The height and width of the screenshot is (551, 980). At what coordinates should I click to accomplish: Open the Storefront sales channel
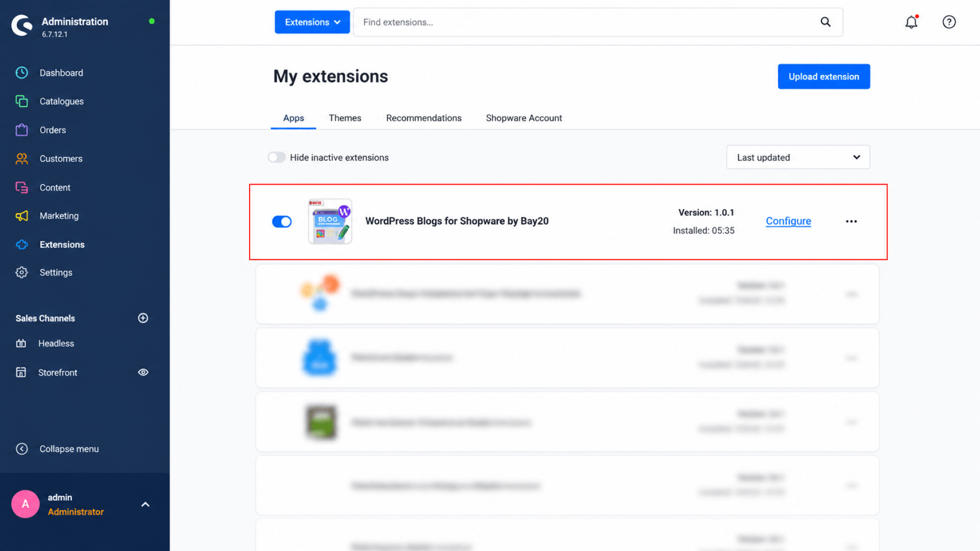58,372
